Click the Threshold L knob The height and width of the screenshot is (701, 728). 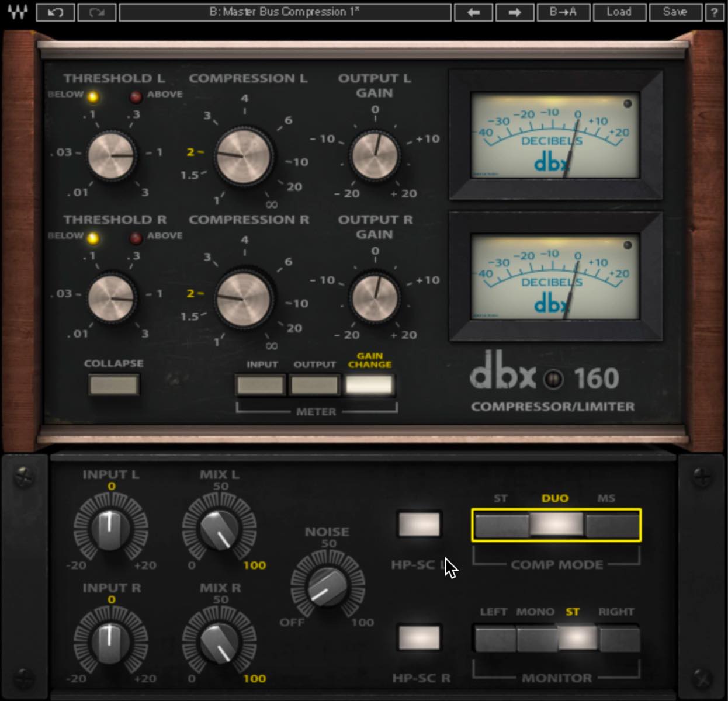111,156
